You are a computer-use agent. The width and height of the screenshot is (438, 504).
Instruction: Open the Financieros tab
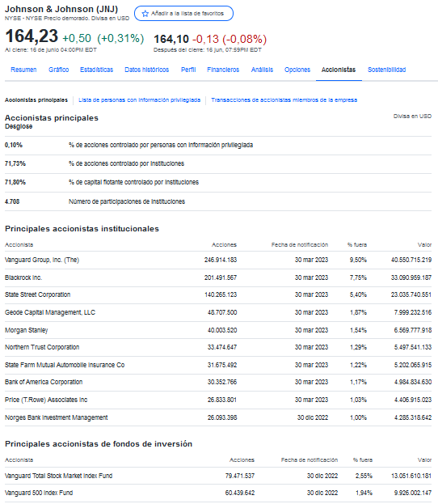coord(223,70)
